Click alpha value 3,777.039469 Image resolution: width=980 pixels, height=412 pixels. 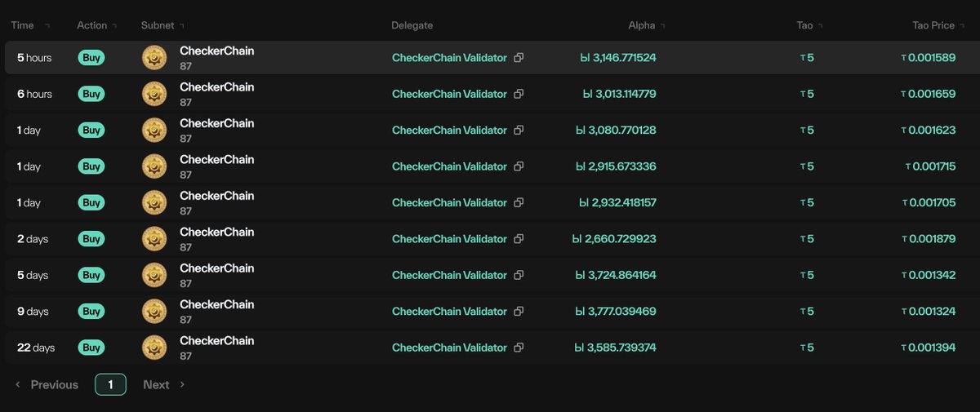[616, 312]
